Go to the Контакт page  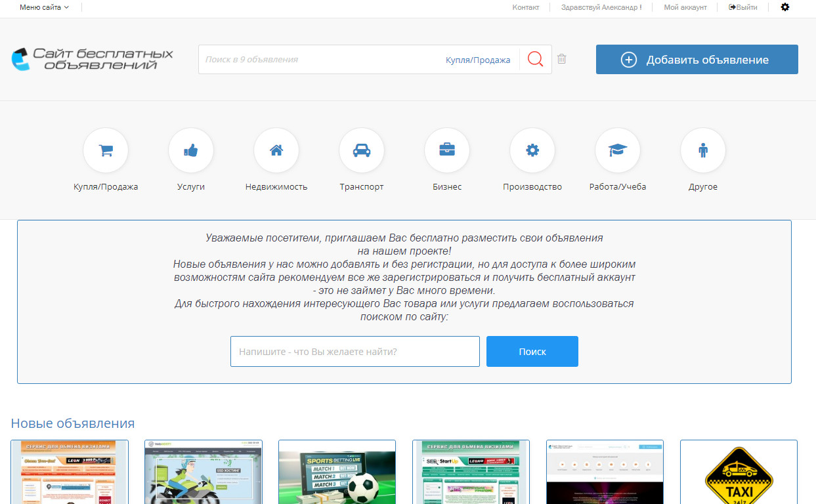[x=525, y=7]
